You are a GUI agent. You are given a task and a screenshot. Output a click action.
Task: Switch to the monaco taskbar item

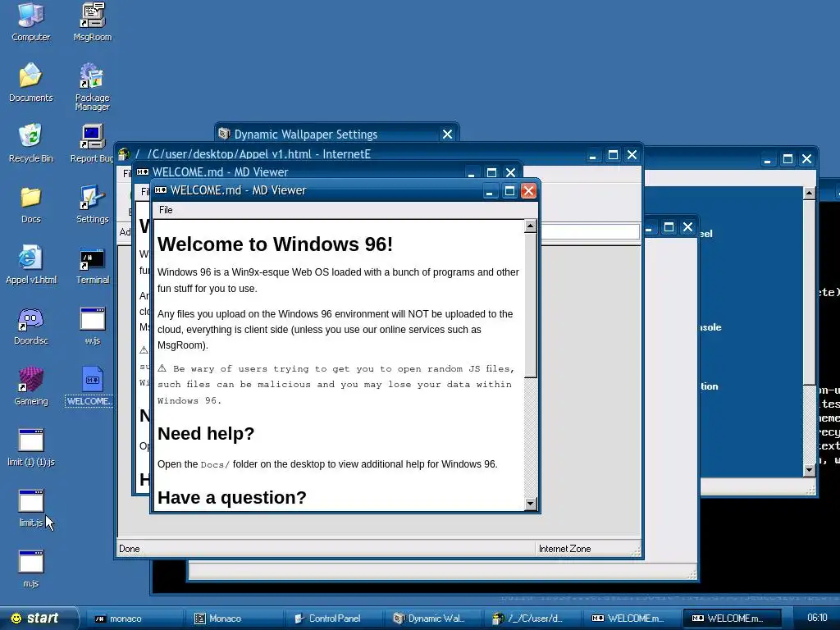point(134,619)
